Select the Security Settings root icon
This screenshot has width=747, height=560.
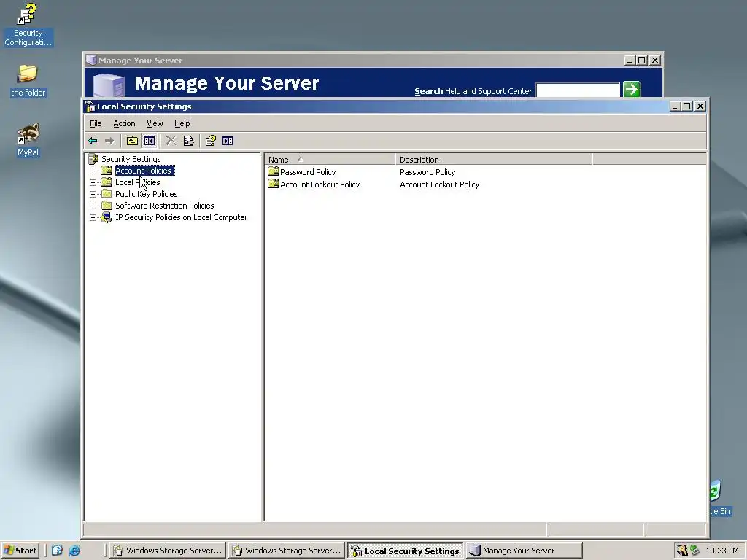[94, 159]
